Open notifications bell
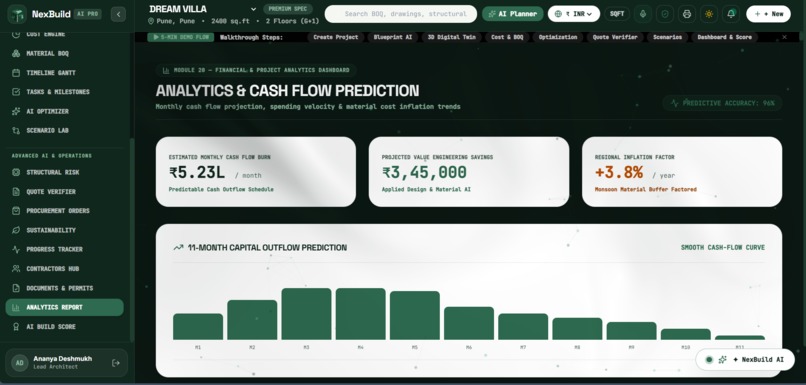 (731, 14)
